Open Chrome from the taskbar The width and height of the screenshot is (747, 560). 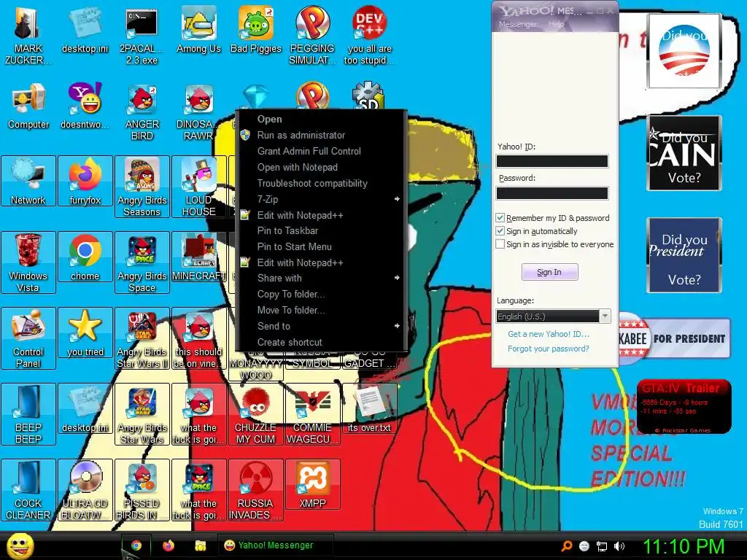pos(136,545)
